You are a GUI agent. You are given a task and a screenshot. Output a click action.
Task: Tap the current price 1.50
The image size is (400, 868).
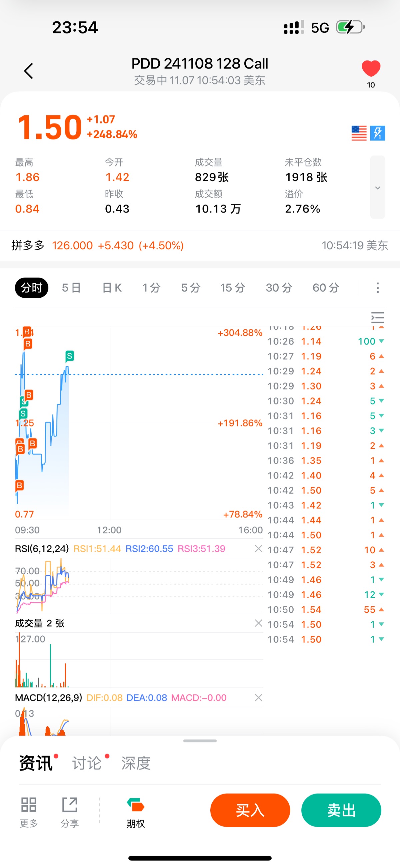tap(50, 127)
